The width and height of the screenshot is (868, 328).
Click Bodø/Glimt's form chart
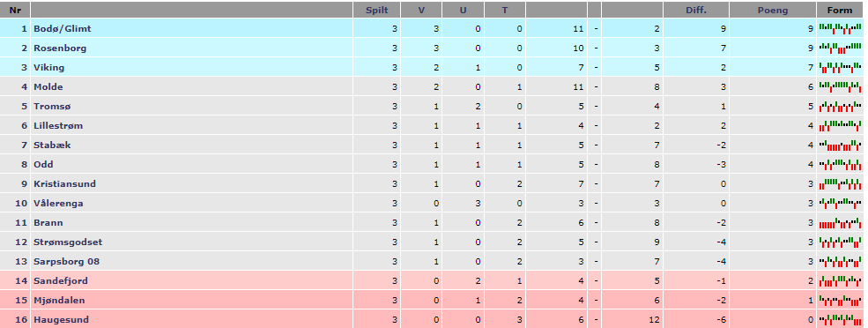pos(841,28)
